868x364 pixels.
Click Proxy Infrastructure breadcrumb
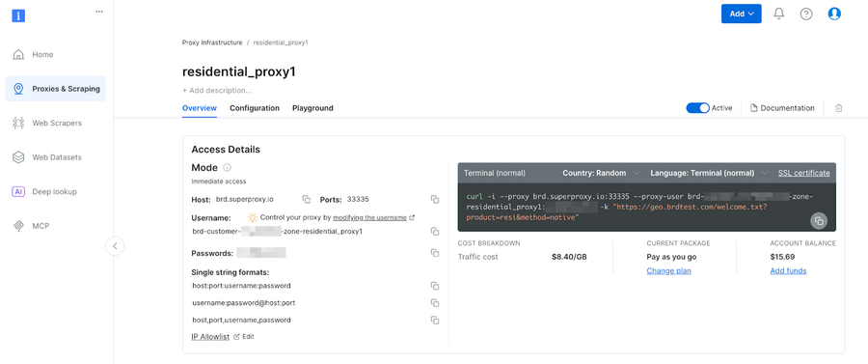click(x=212, y=42)
